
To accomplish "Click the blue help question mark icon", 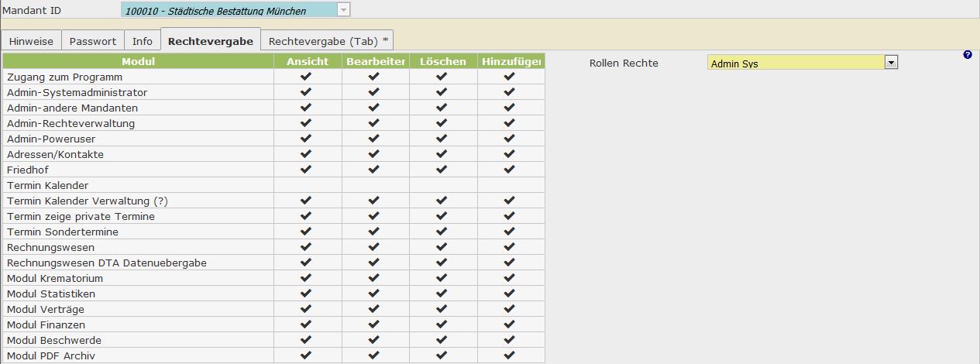I will pyautogui.click(x=967, y=55).
